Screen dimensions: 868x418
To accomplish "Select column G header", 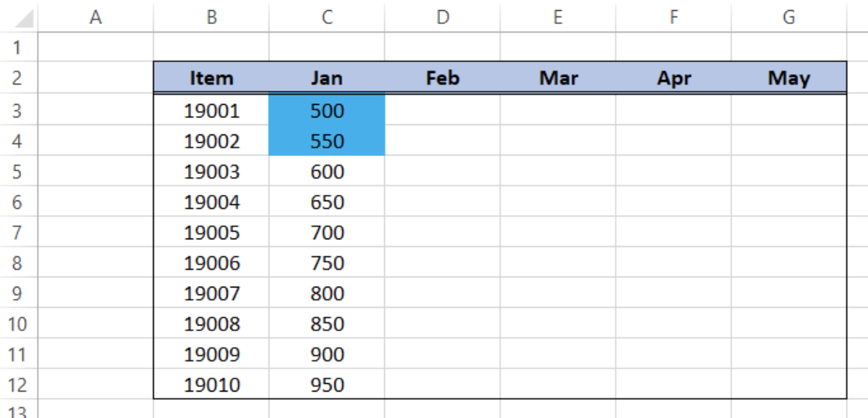I will coord(789,17).
